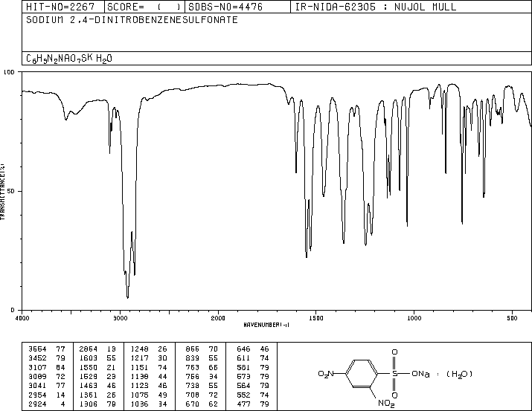Click the TRANSMITTANCE vertical axis title
Screen dimensions: 532x411
[x=2, y=192]
